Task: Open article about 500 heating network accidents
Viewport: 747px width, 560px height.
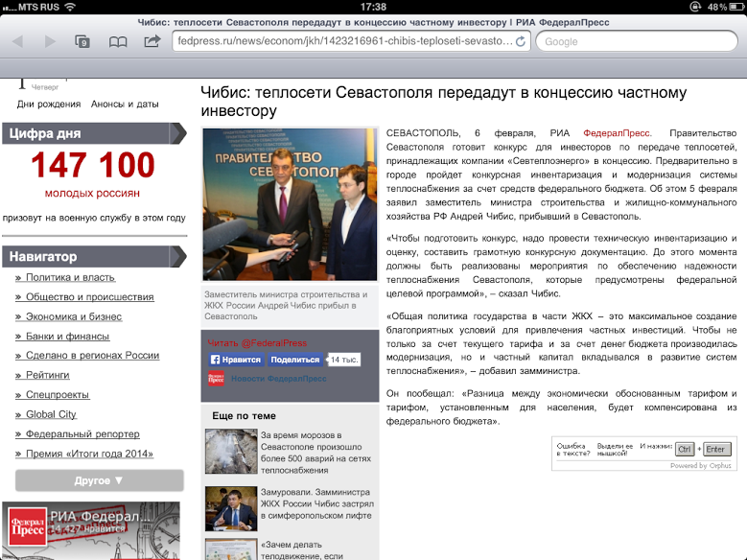Action: tap(315, 453)
